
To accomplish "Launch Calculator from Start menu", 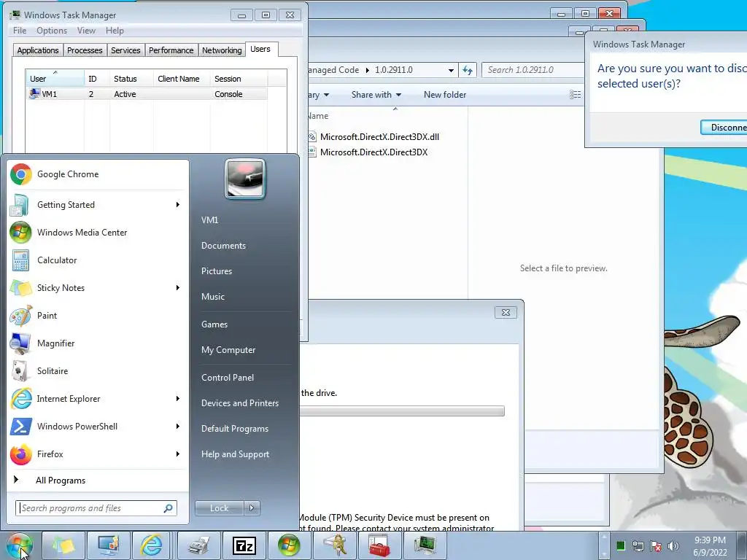I will [98, 260].
